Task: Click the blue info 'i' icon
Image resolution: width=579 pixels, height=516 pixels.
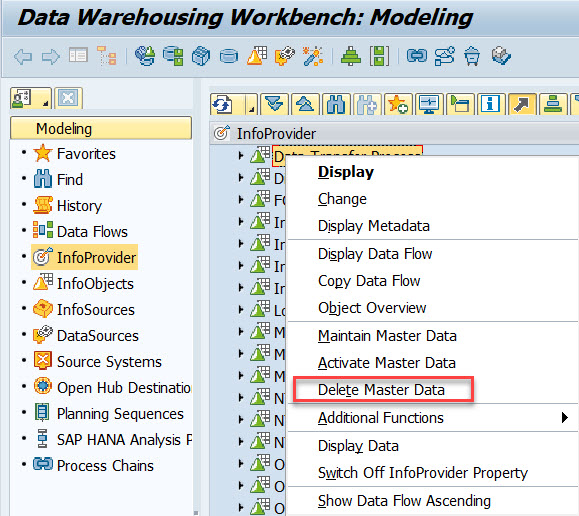Action: pos(491,104)
